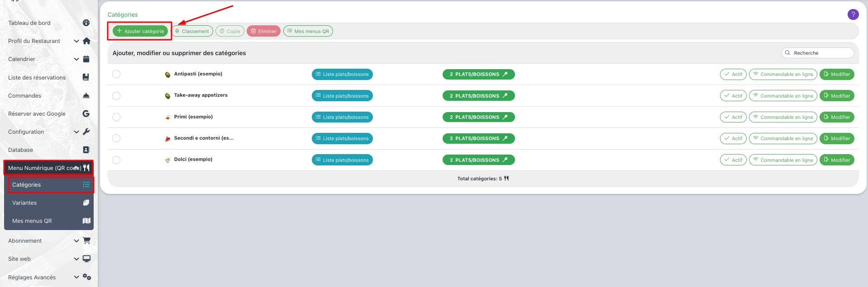This screenshot has width=868, height=287.
Task: Click the shopping cart icon for Abonnement
Action: coord(86,240)
